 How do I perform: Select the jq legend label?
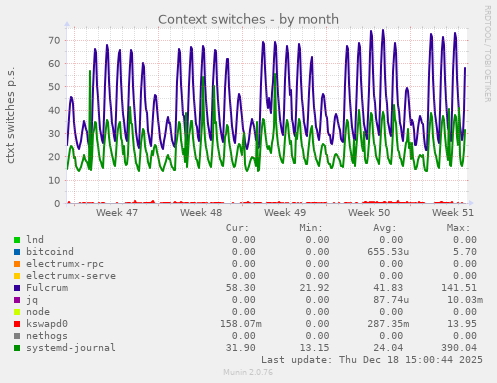[32, 300]
